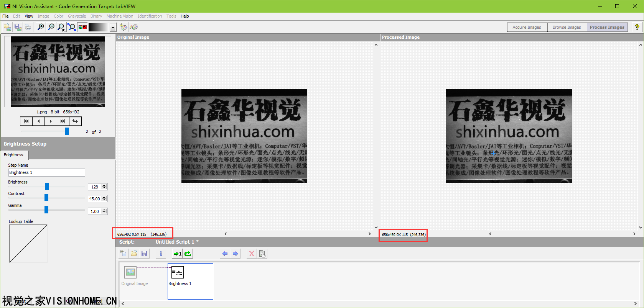Click the Lookup Table graph
This screenshot has height=308, width=644.
coord(28,243)
